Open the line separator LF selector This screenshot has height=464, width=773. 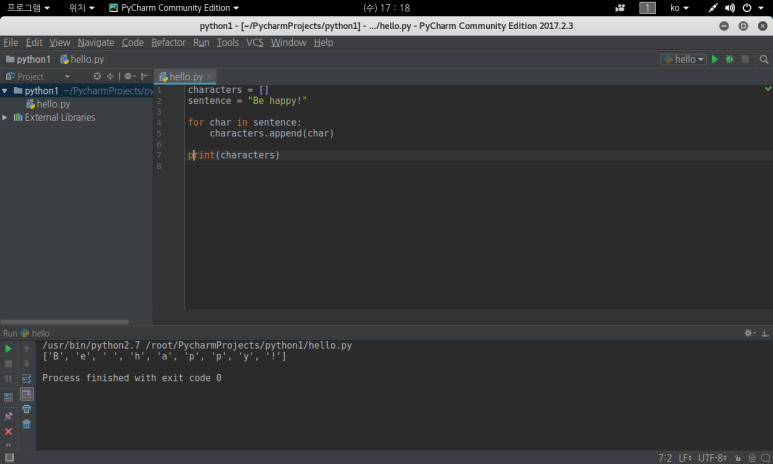685,458
